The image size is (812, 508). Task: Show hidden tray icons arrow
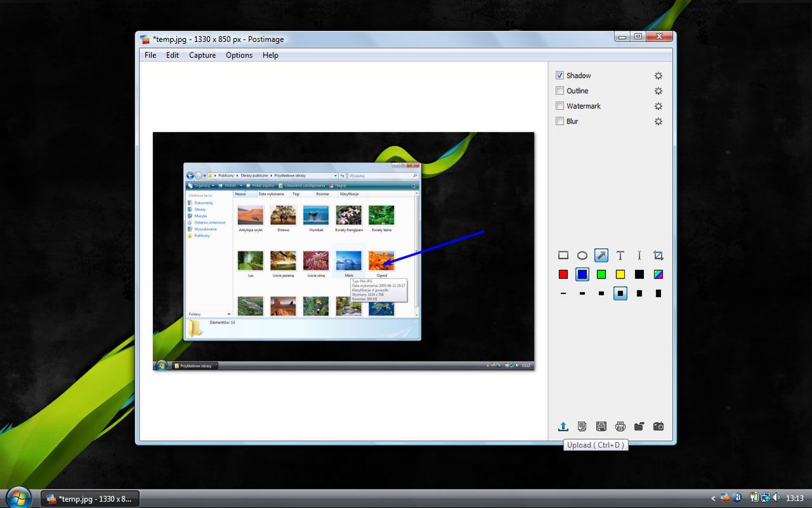pos(713,498)
